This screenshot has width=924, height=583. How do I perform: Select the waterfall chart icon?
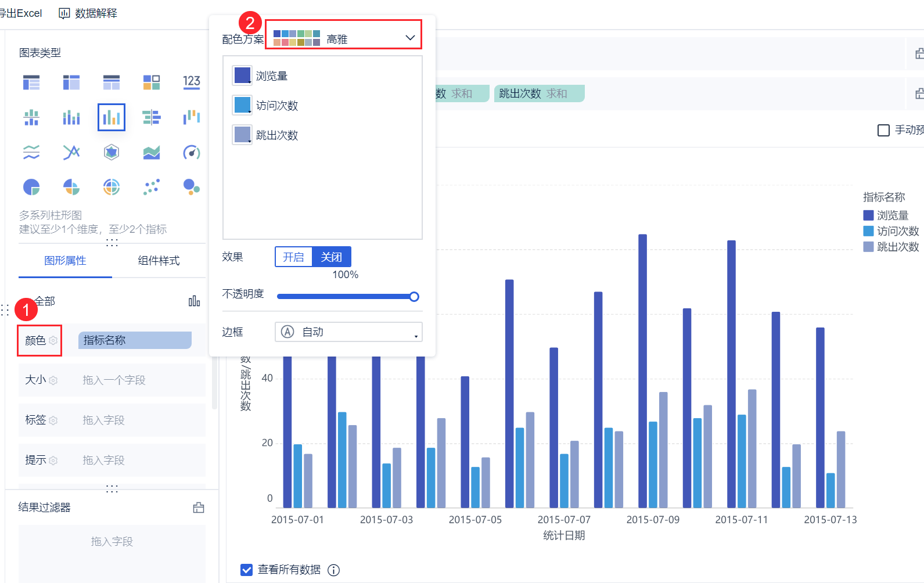coord(192,118)
